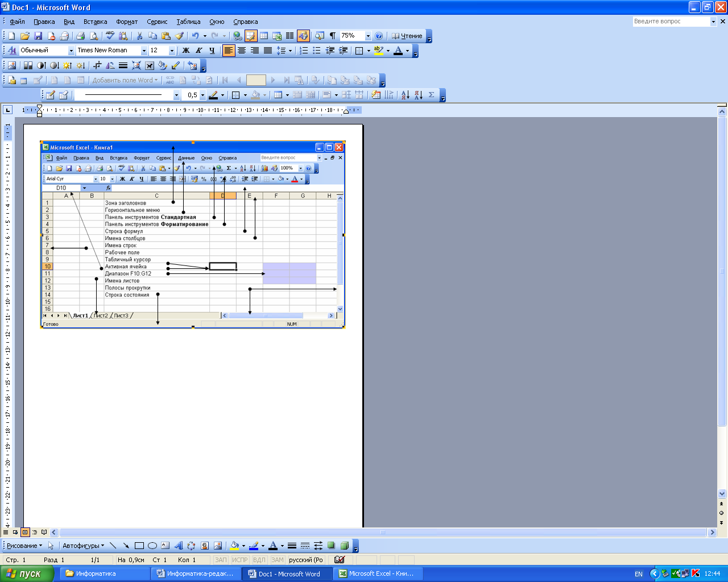Select the Oval shape tool
The image size is (728, 582).
point(152,546)
